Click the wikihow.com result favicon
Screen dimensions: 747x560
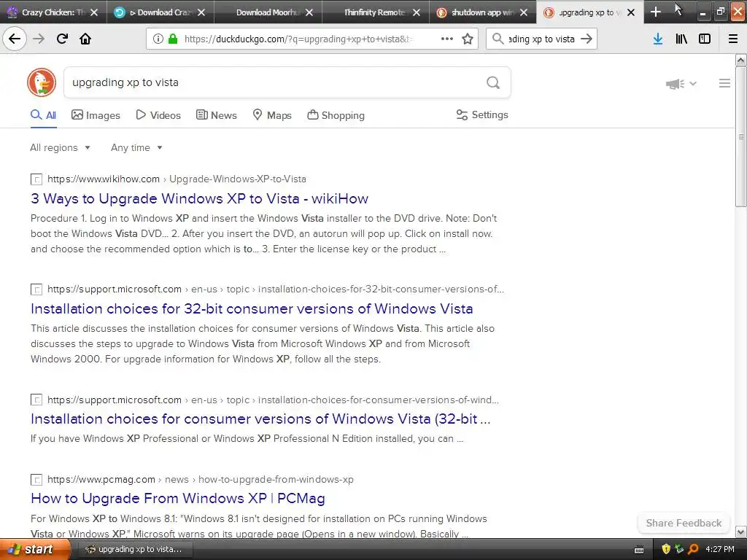tap(36, 179)
